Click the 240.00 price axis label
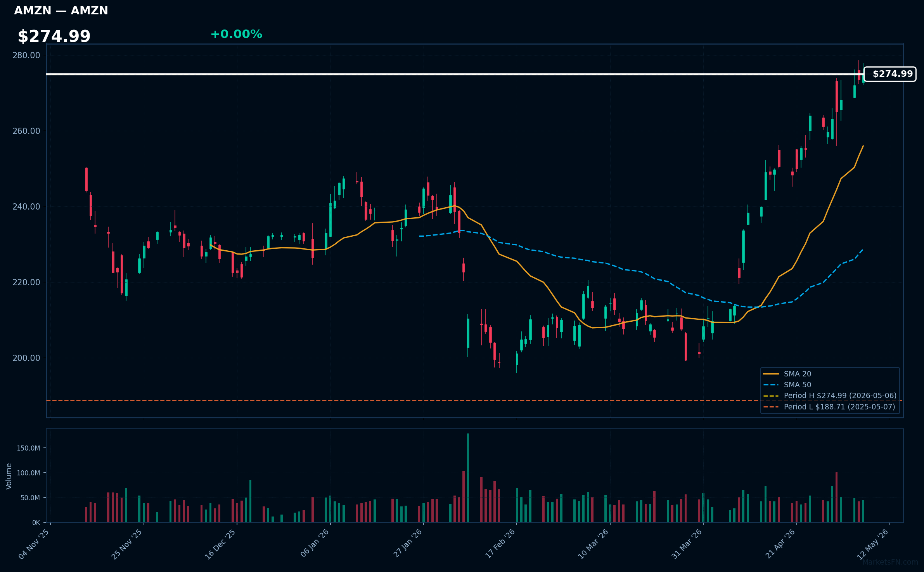Image resolution: width=924 pixels, height=572 pixels. 26,207
